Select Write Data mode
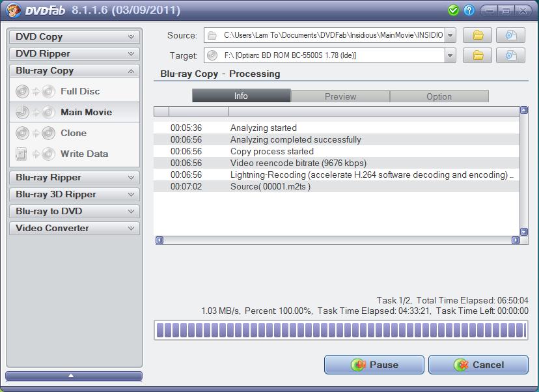The width and height of the screenshot is (539, 392). click(75, 154)
